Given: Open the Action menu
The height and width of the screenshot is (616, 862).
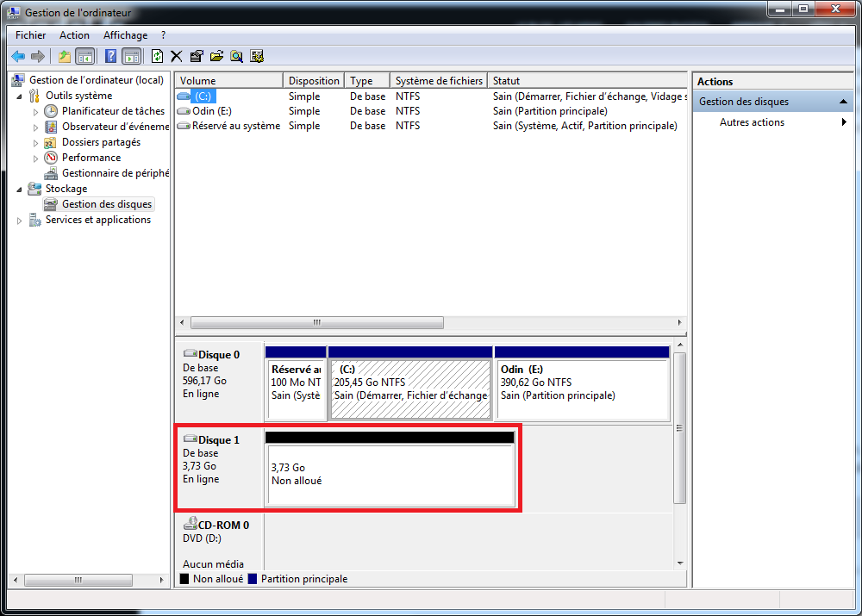Looking at the screenshot, I should (x=74, y=35).
